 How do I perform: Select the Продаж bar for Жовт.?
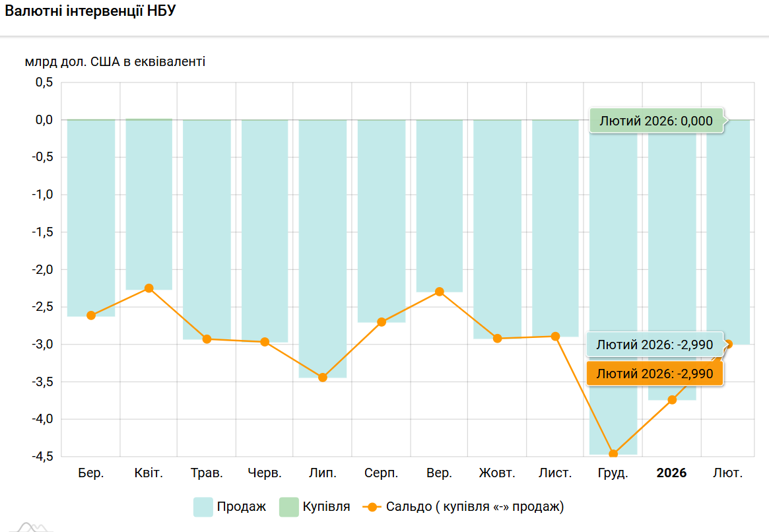point(497,231)
